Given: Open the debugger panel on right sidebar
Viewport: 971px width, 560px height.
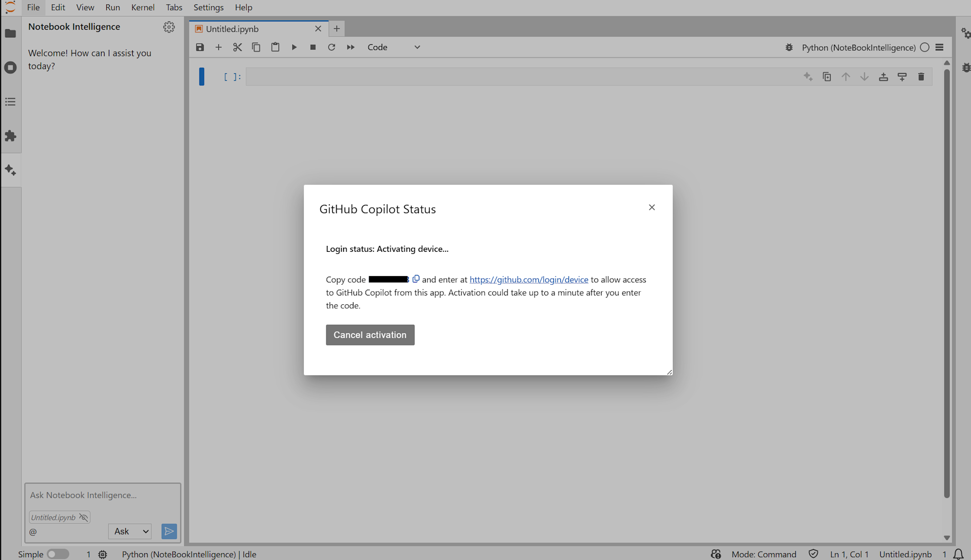Looking at the screenshot, I should point(966,67).
